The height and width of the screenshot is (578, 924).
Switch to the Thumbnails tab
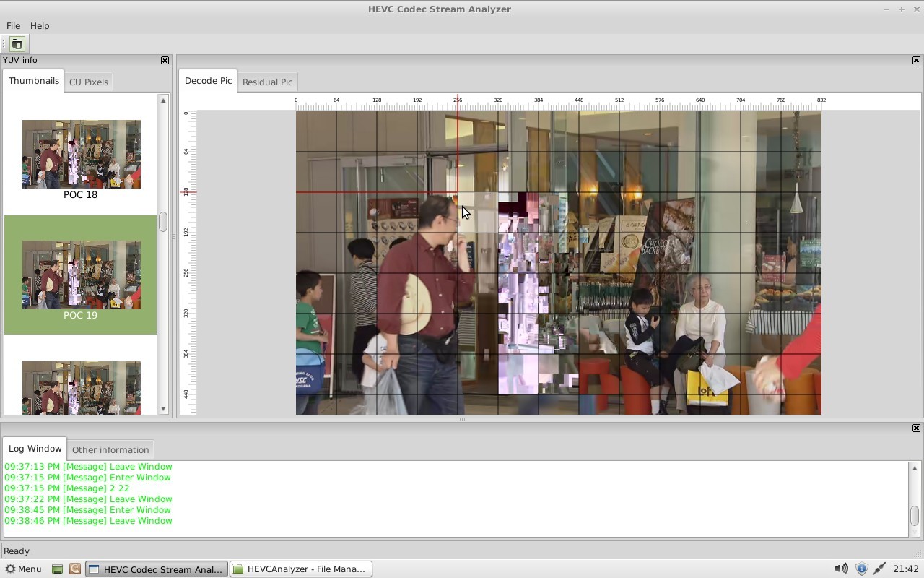(33, 81)
